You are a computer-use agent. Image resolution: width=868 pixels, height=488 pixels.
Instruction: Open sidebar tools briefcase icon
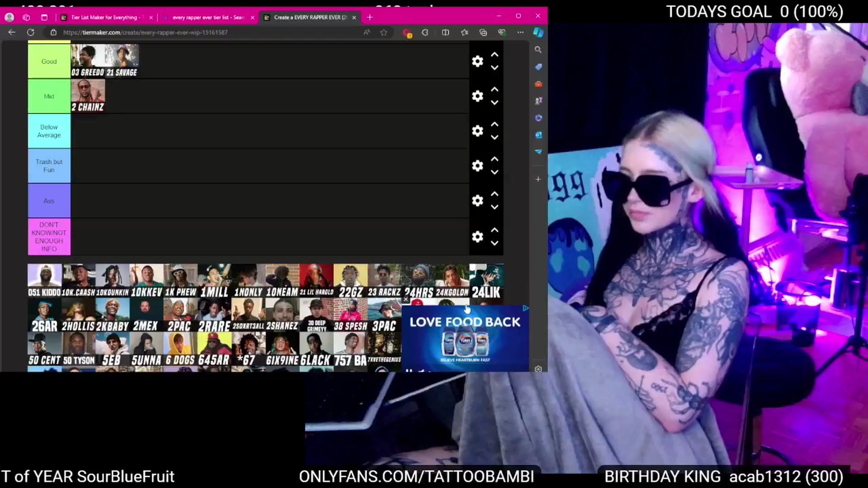point(538,84)
